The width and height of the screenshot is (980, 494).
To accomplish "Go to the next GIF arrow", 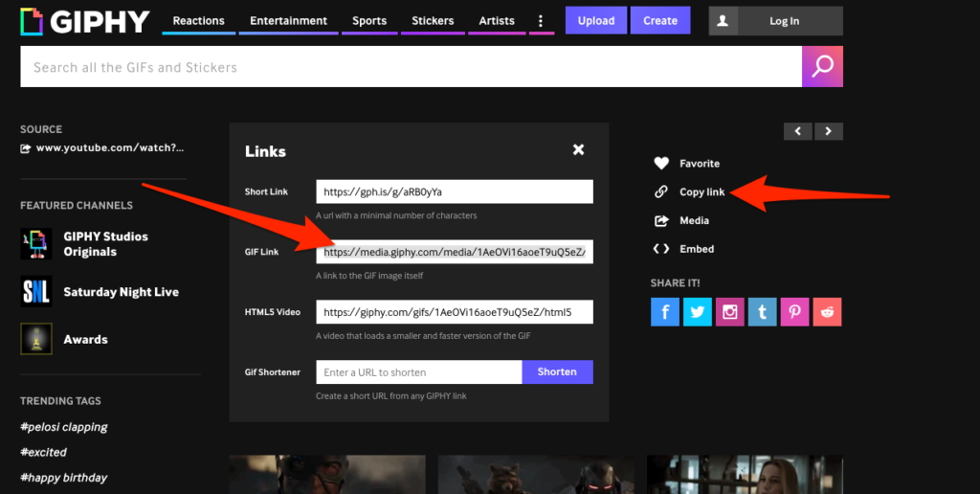I will (829, 131).
